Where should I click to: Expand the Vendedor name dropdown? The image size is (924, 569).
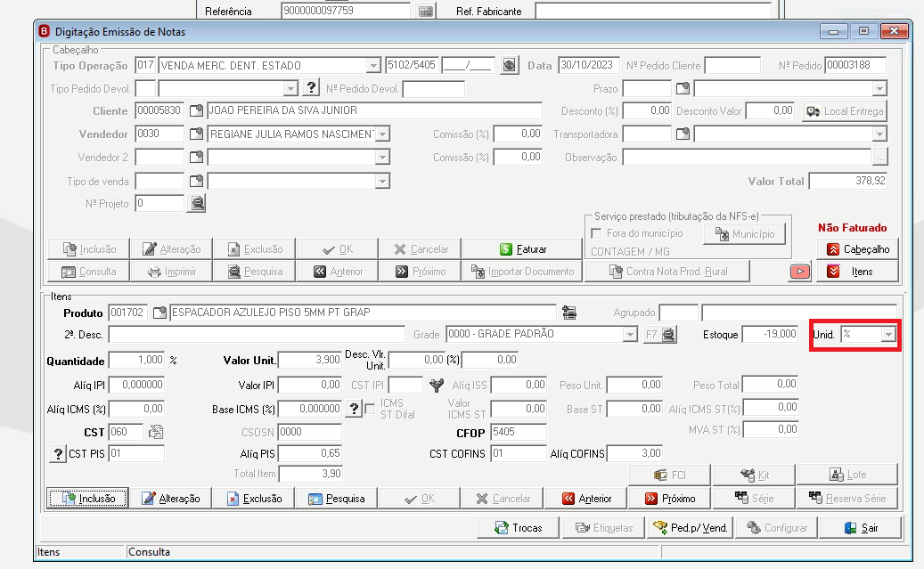(382, 134)
